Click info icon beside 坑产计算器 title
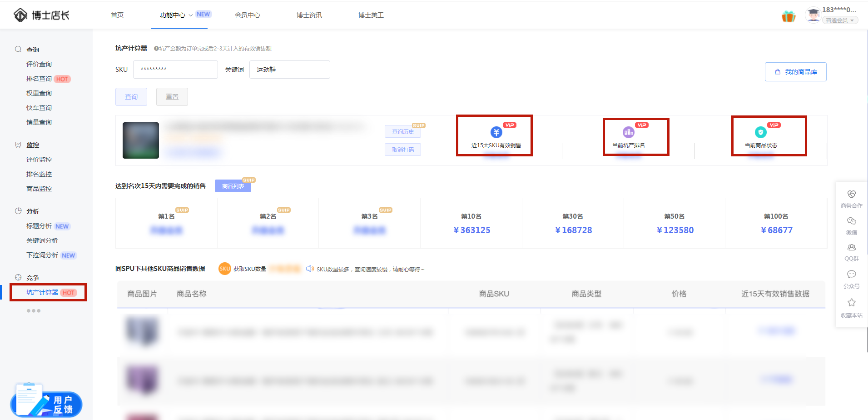Viewport: 868px width, 420px height. tap(156, 49)
